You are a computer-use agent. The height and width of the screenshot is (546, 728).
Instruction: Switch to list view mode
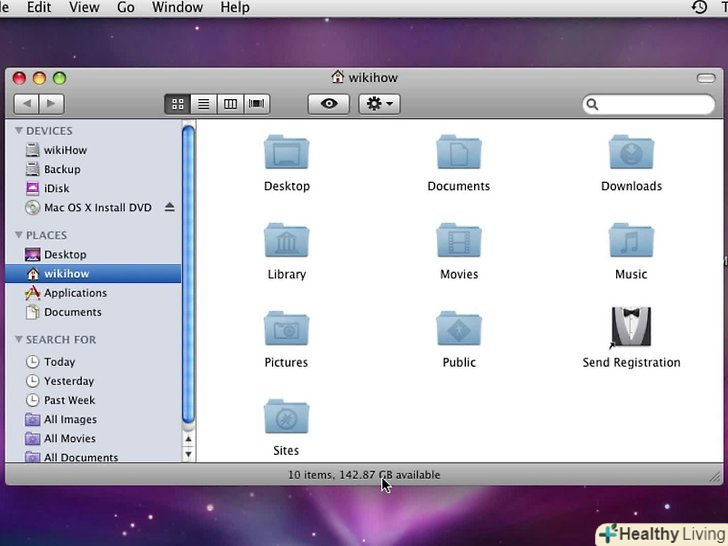pos(204,104)
